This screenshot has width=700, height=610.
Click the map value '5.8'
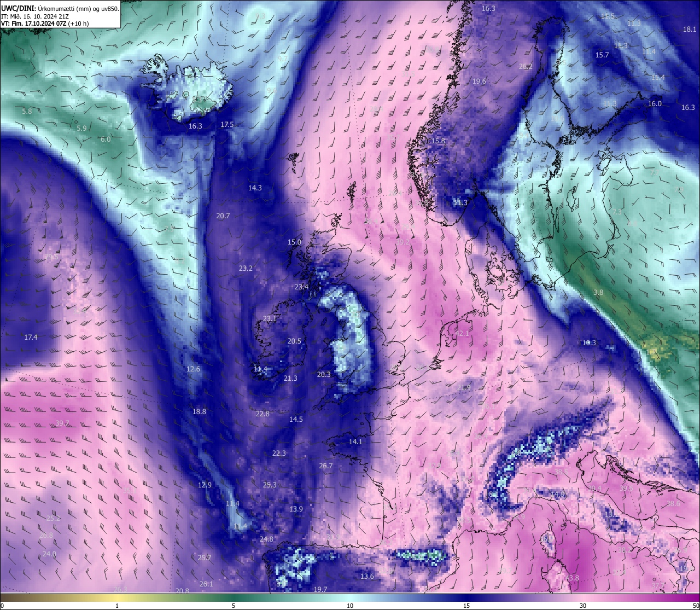27,112
